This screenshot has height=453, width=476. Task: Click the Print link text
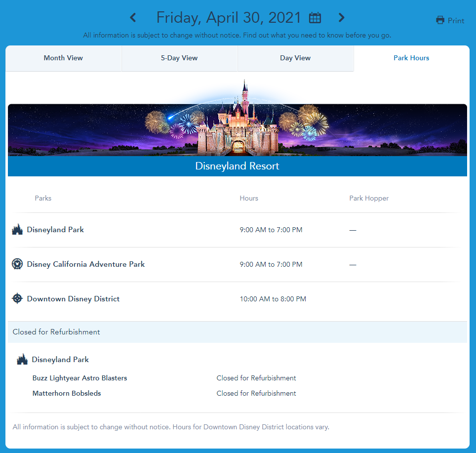point(456,21)
